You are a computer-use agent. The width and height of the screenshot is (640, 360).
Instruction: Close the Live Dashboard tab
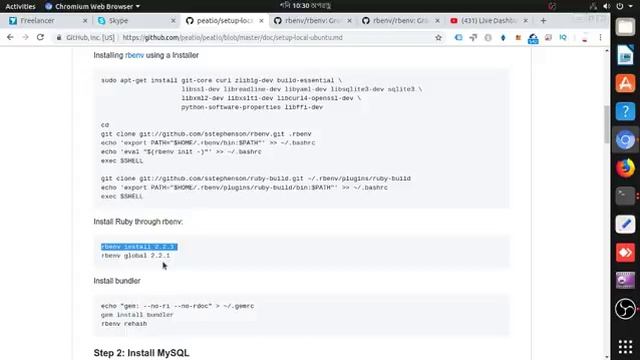point(525,20)
